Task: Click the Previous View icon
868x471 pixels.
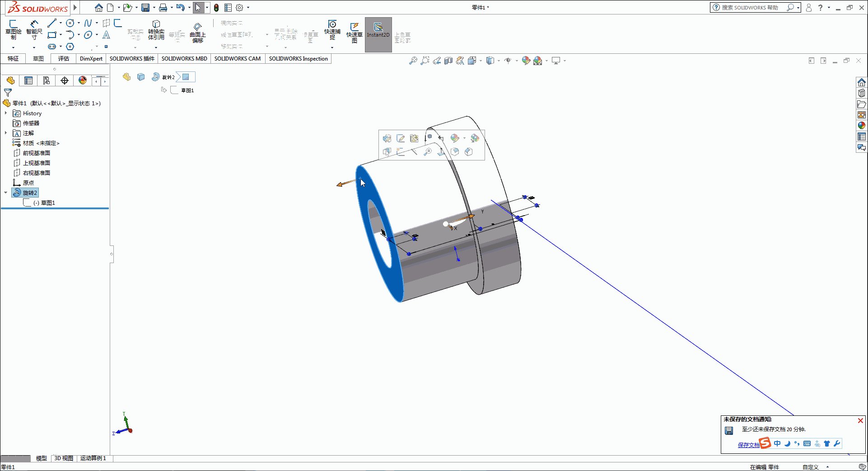Action: pos(436,61)
